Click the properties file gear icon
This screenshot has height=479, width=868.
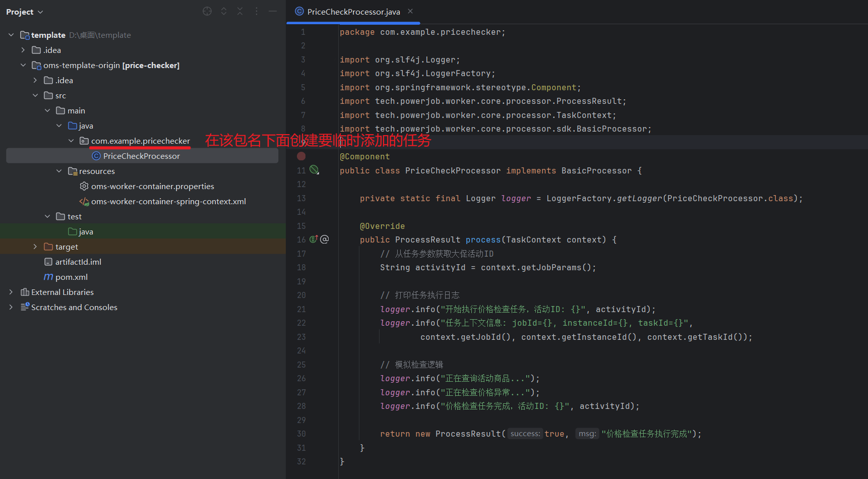click(x=84, y=186)
